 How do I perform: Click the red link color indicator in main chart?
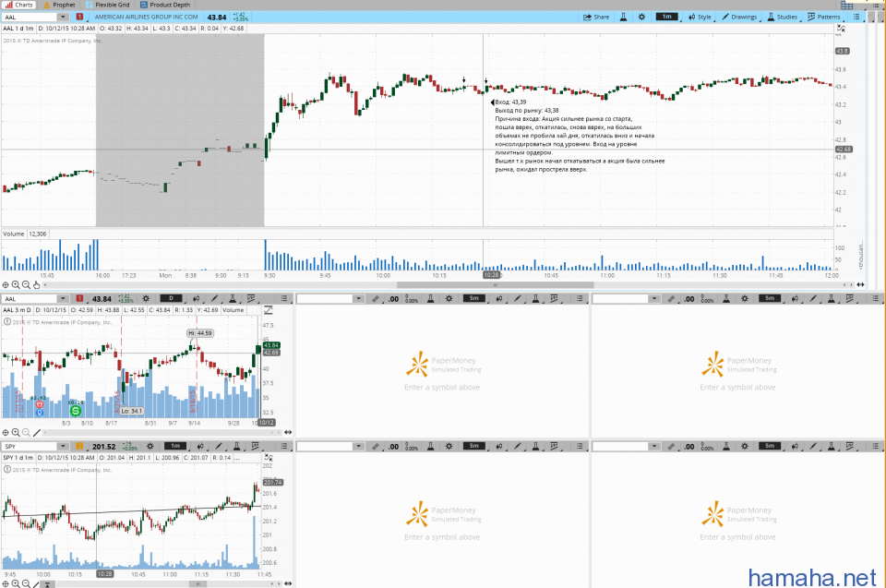point(79,17)
